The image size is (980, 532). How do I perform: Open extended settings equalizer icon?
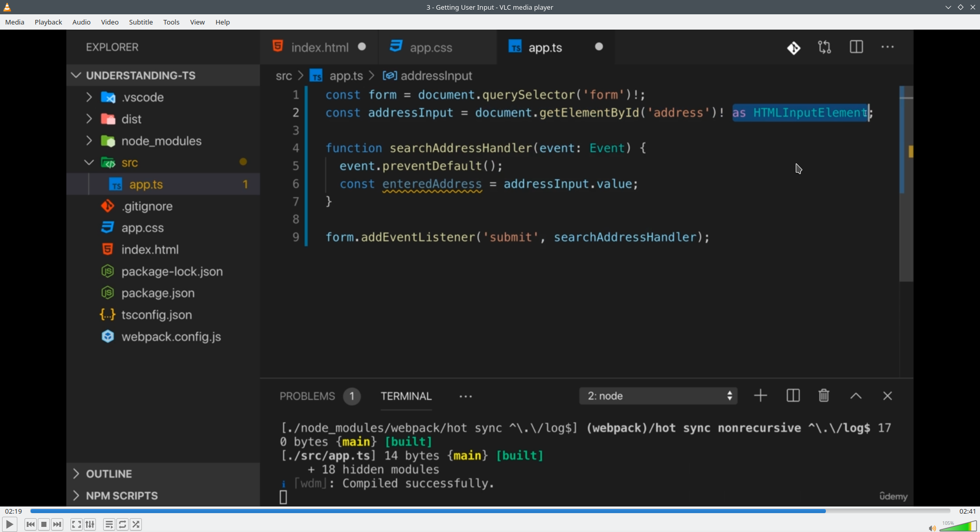(90, 524)
